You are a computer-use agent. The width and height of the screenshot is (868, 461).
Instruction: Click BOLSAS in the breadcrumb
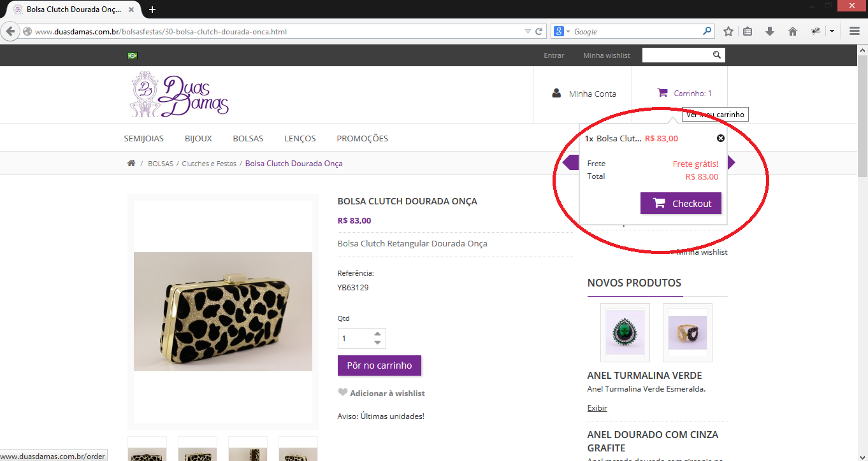coord(161,164)
